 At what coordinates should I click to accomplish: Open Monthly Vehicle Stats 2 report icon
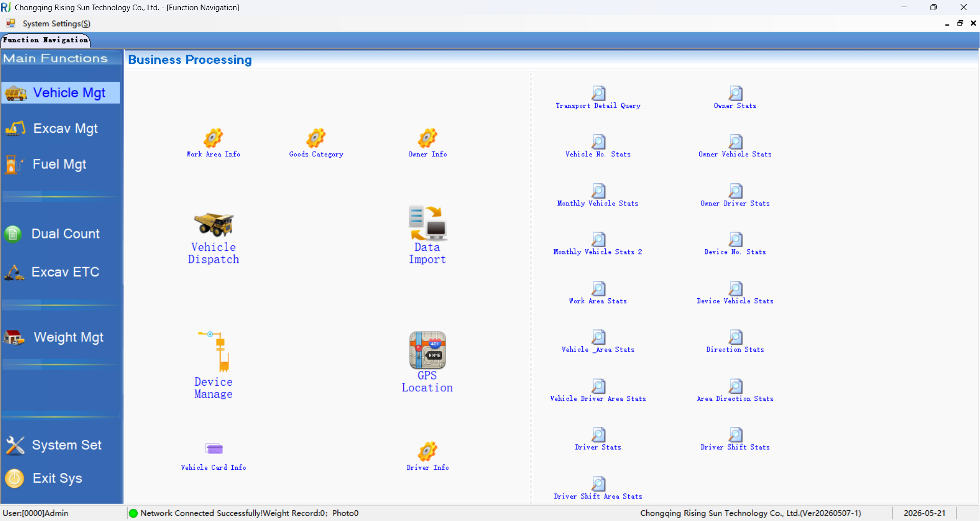click(x=598, y=240)
